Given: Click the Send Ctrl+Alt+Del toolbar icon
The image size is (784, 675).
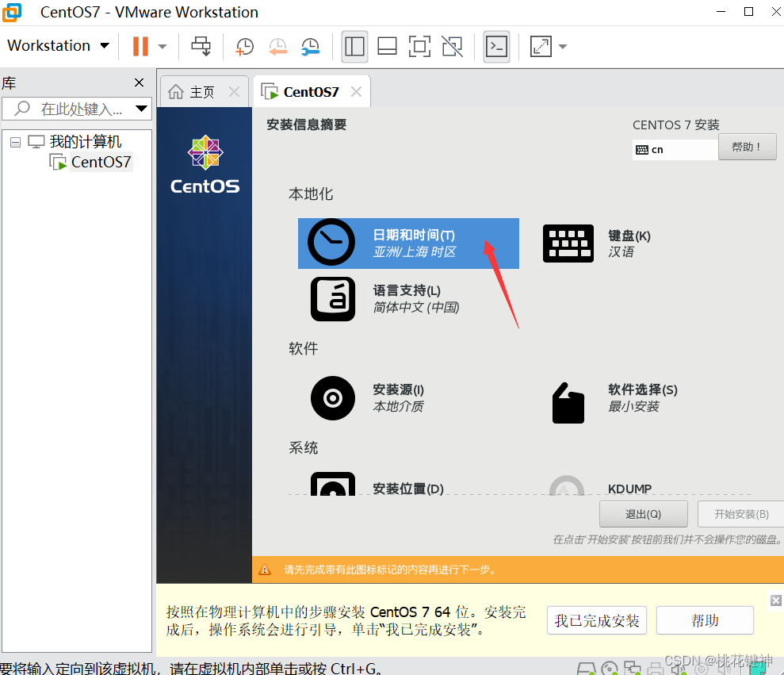Looking at the screenshot, I should click(201, 47).
